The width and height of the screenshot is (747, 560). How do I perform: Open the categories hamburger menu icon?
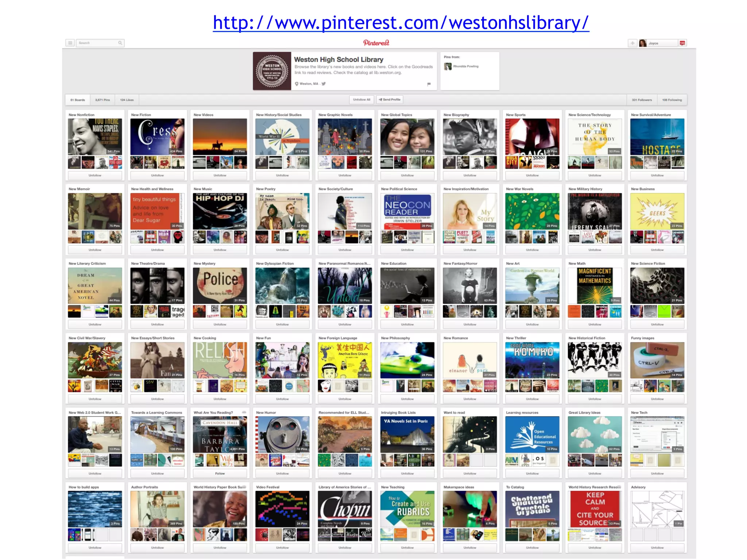tap(70, 43)
